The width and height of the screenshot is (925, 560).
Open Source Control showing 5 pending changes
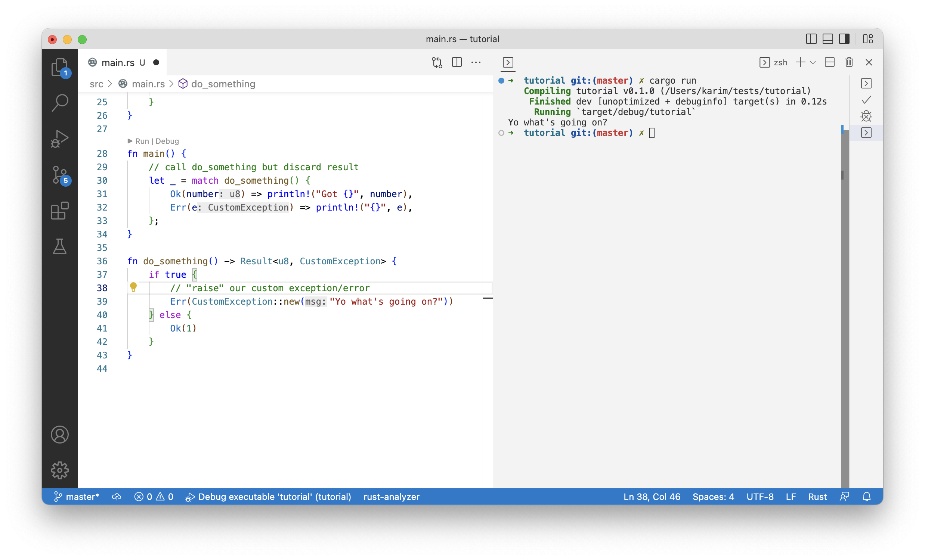point(60,174)
